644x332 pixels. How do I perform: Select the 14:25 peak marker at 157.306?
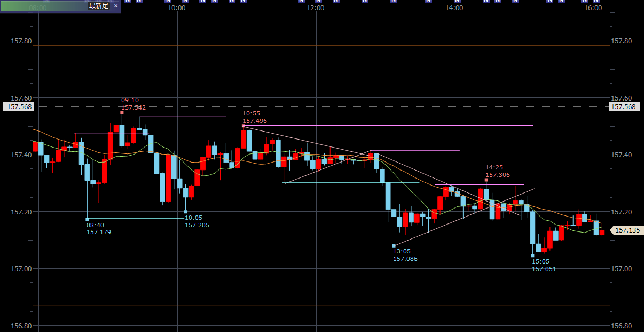tap(486, 180)
